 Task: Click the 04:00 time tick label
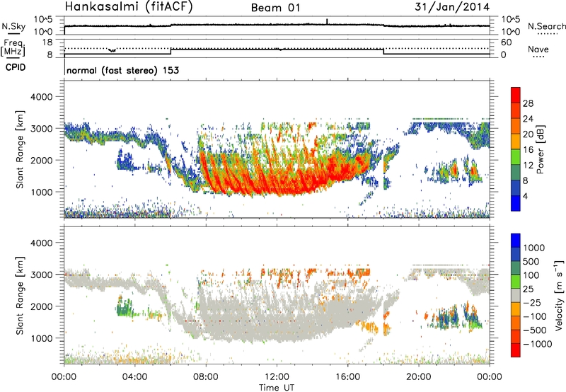(134, 377)
